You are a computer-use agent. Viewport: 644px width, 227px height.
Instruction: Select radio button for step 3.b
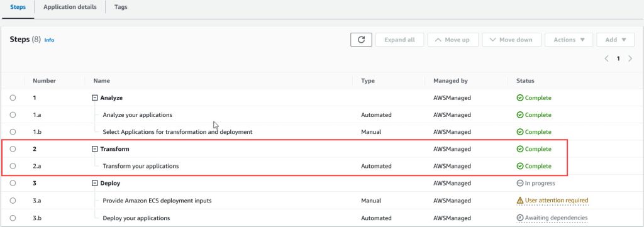tap(13, 218)
